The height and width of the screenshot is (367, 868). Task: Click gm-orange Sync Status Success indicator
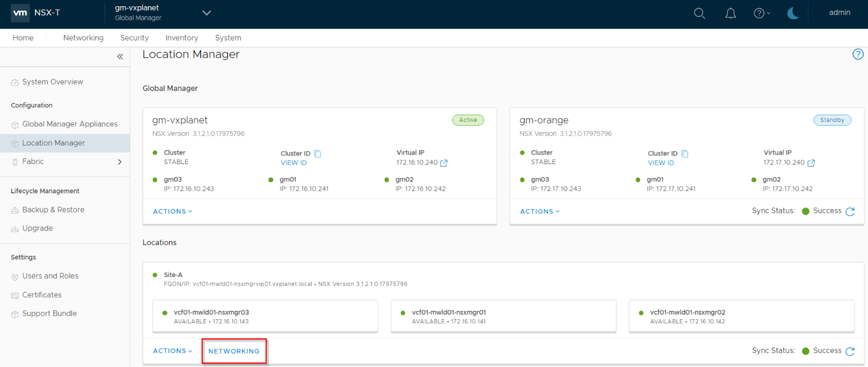pos(822,211)
